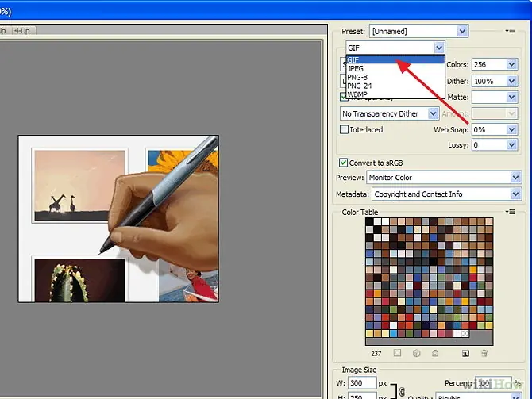Click the map selected colors to transparent icon
Screen dimensions: 532x399
(397, 353)
